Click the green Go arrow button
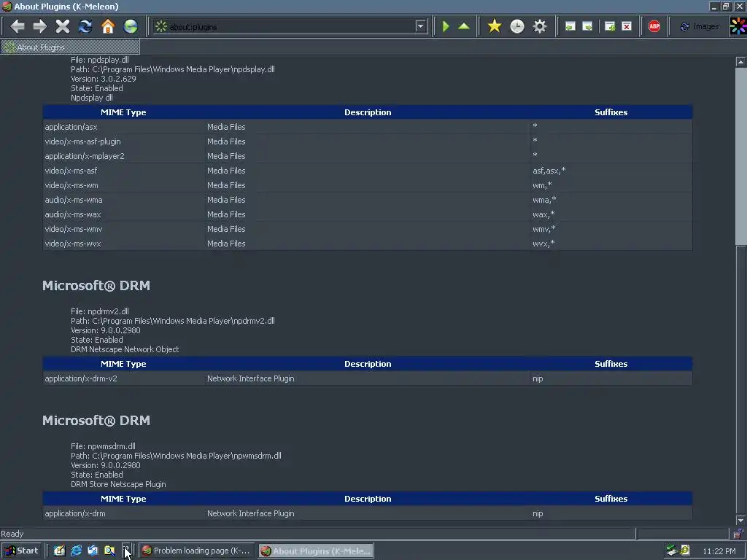The height and width of the screenshot is (560, 747). coord(446,26)
